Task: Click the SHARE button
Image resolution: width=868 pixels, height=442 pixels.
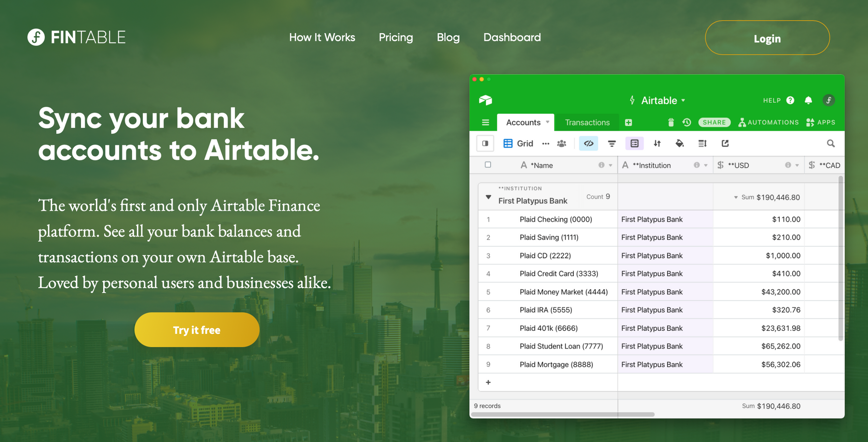Action: (x=714, y=122)
